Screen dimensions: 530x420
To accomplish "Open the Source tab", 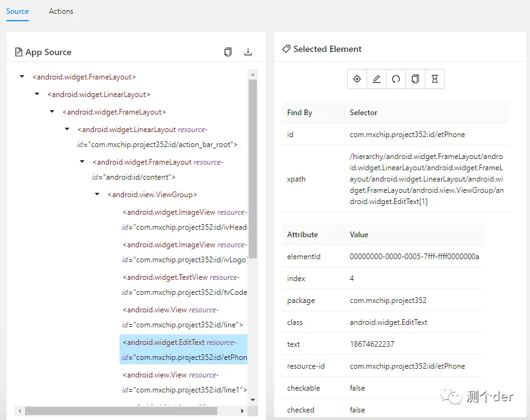I will (x=18, y=11).
